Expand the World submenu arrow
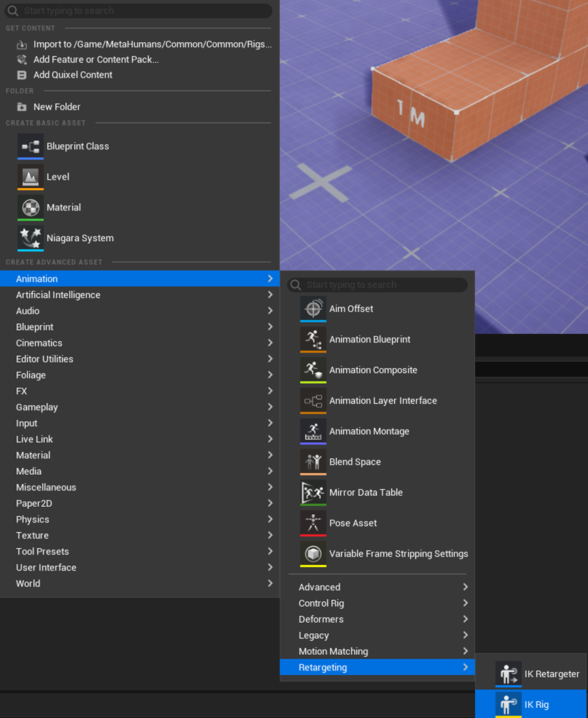588x718 pixels. coord(270,583)
